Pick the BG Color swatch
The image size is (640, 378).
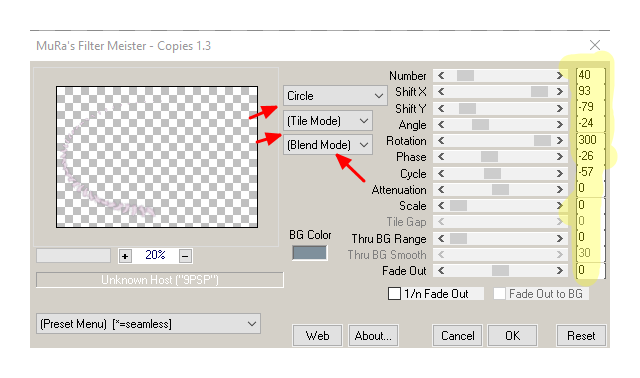309,253
